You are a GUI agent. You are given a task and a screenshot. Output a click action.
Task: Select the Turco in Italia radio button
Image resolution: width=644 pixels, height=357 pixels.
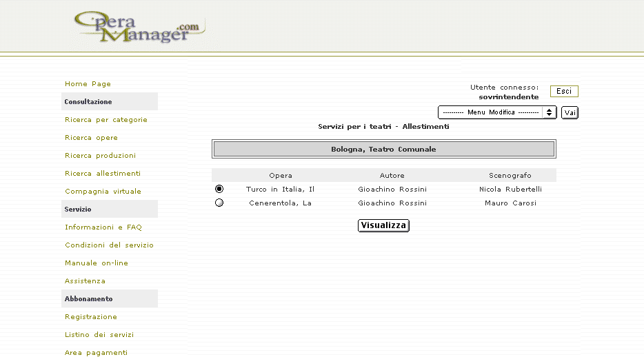(x=219, y=189)
